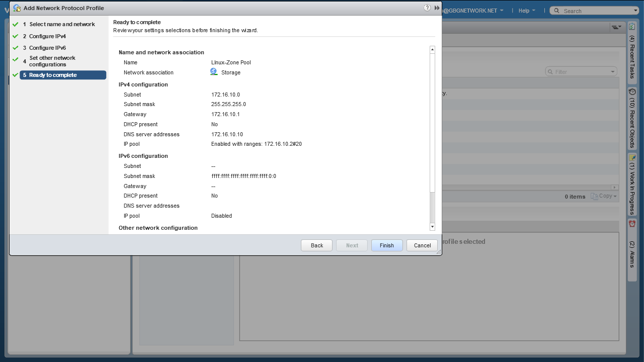Go to step 2 Configure IPv4

(47, 36)
